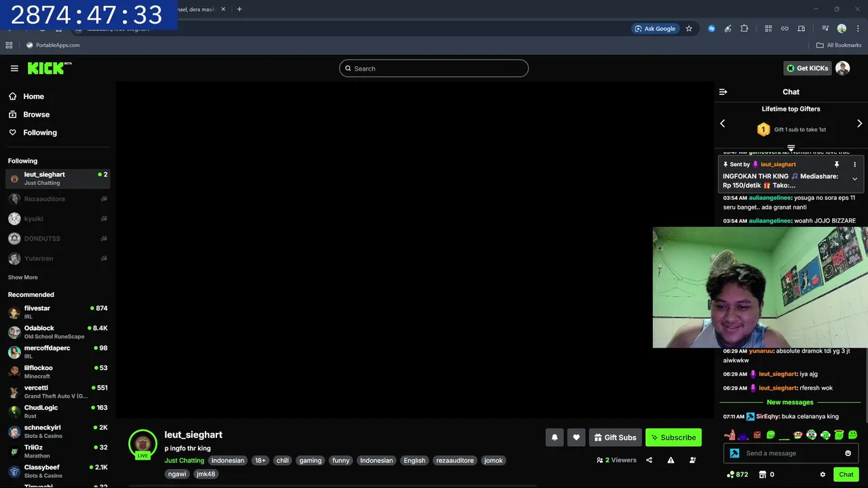
Task: Open offline channel kyuiki
Action: [58, 219]
